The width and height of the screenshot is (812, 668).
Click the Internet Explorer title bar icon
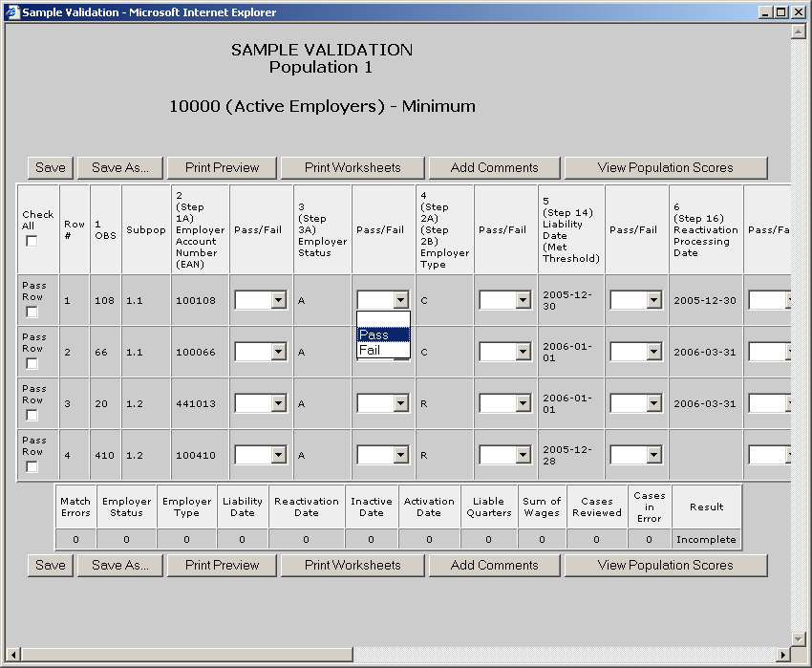coord(12,11)
